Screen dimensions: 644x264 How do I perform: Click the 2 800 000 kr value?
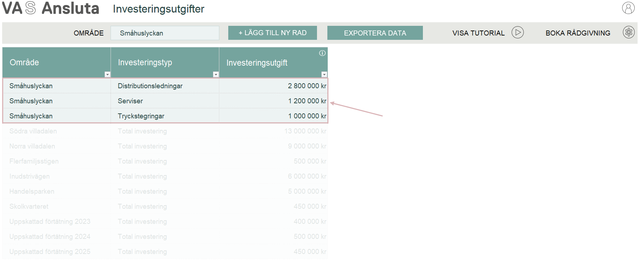(x=307, y=86)
